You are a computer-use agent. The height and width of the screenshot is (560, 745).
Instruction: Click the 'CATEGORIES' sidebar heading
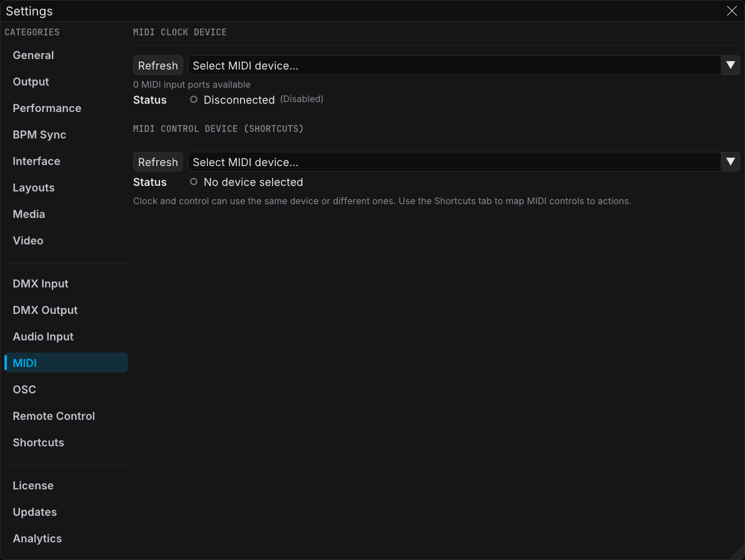point(32,33)
